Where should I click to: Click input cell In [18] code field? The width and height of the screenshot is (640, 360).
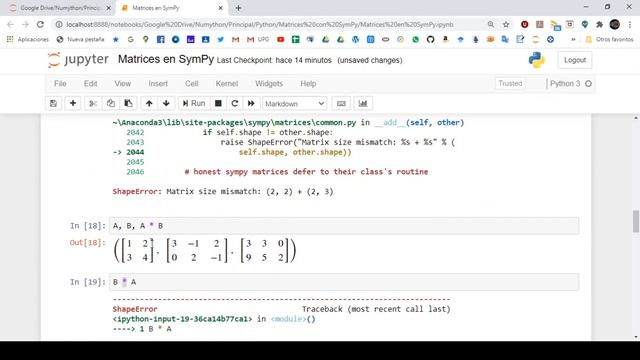pyautogui.click(x=344, y=226)
